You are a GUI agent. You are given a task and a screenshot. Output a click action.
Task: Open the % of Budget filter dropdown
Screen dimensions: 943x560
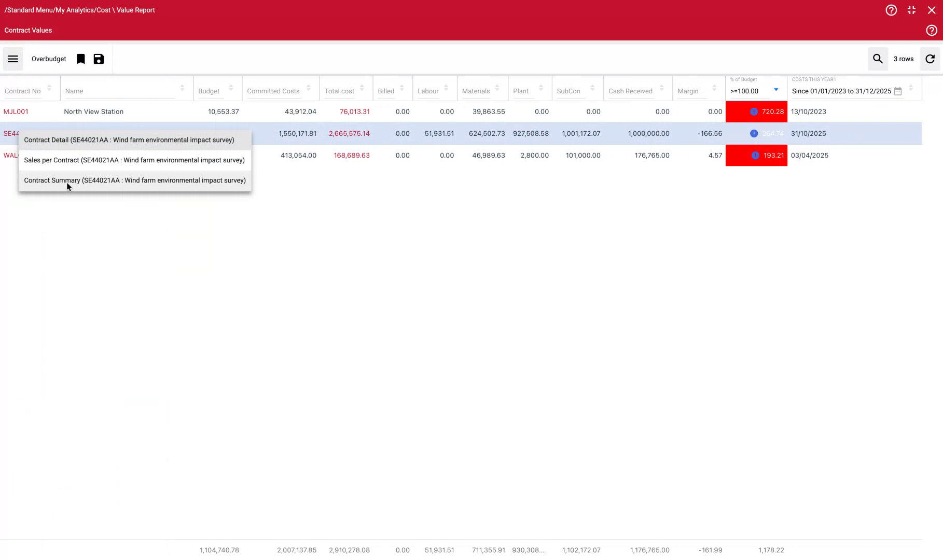(x=775, y=90)
